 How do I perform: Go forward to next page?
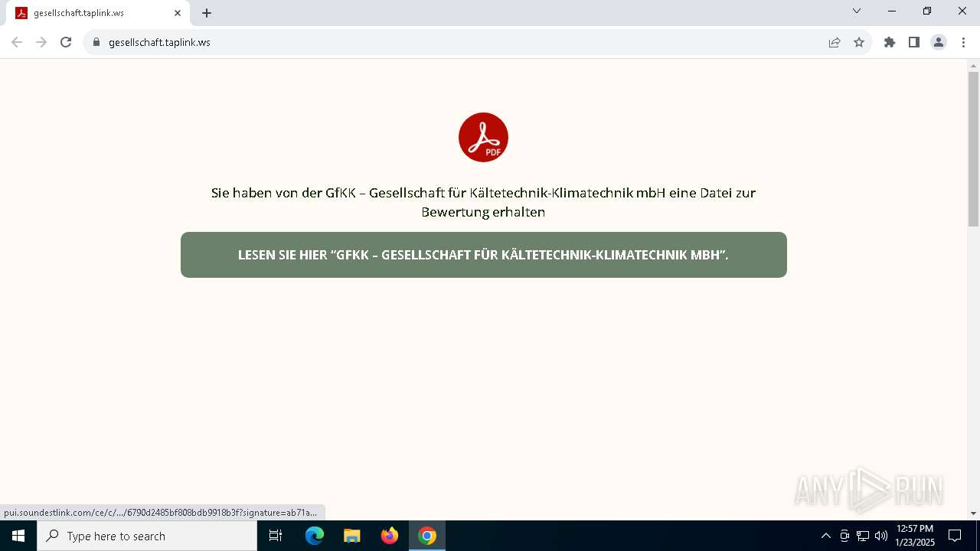point(41,42)
